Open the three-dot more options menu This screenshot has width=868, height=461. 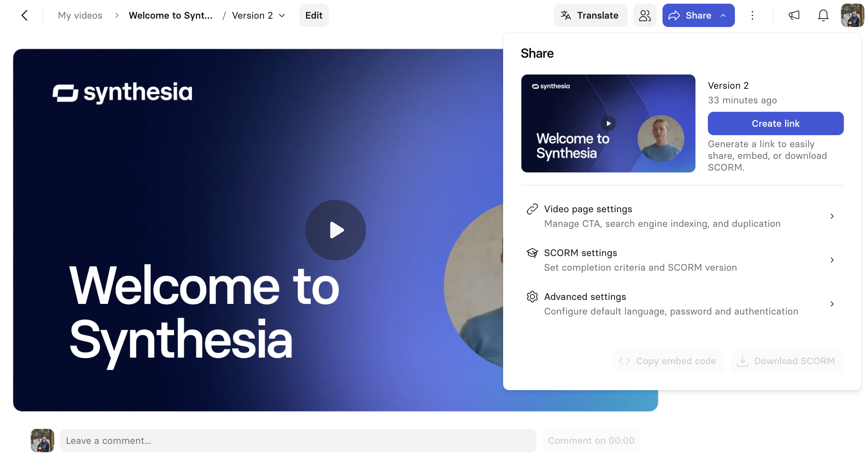point(752,15)
